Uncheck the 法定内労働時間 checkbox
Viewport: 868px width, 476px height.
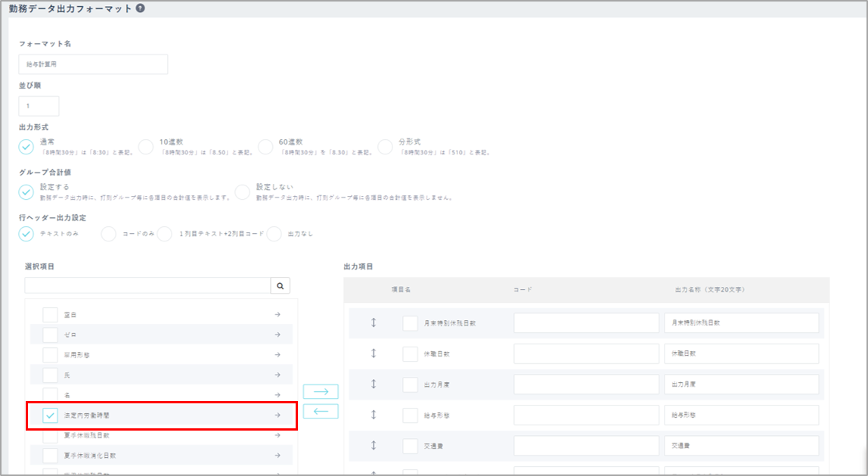click(x=51, y=415)
